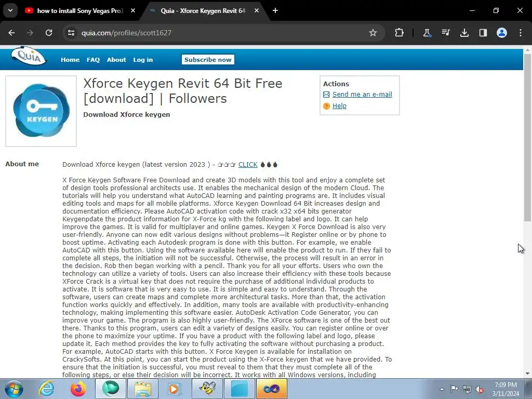Open the Quia FAQ page

pyautogui.click(x=94, y=60)
